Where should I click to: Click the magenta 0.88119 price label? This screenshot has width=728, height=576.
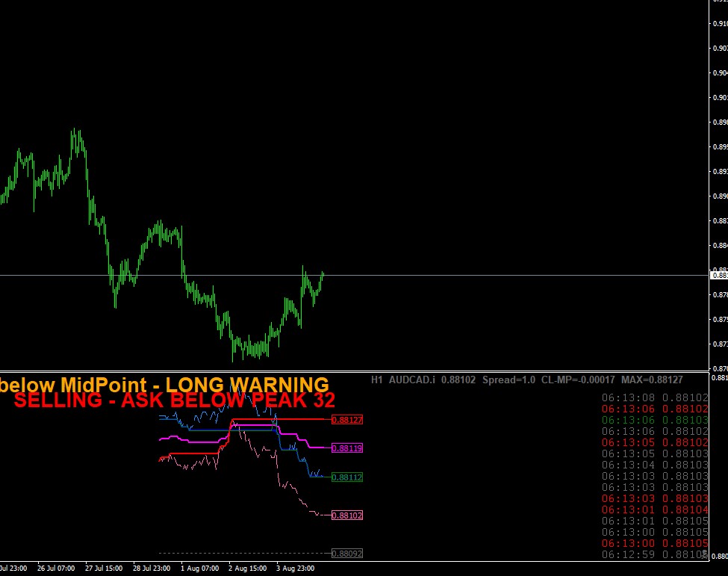tap(347, 448)
